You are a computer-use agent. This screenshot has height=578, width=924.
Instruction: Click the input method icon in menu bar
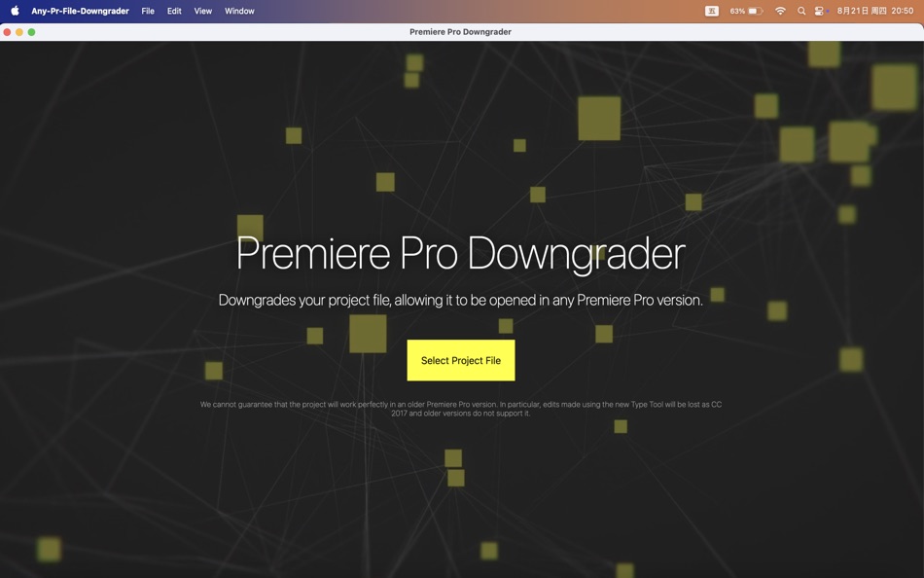[x=712, y=11]
